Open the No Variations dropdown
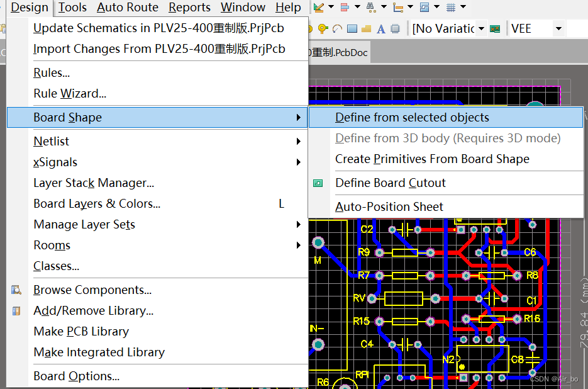588x389 pixels. [x=481, y=29]
